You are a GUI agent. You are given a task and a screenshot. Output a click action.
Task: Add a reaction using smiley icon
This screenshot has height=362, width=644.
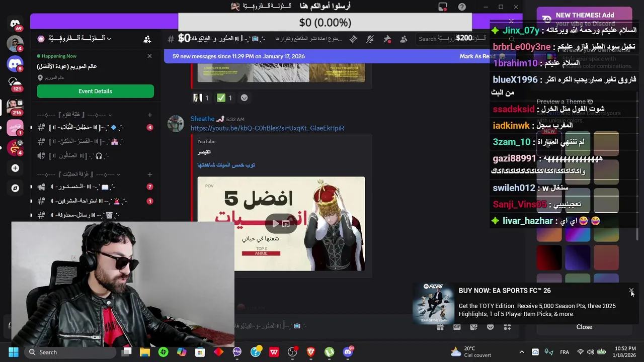coord(244,98)
